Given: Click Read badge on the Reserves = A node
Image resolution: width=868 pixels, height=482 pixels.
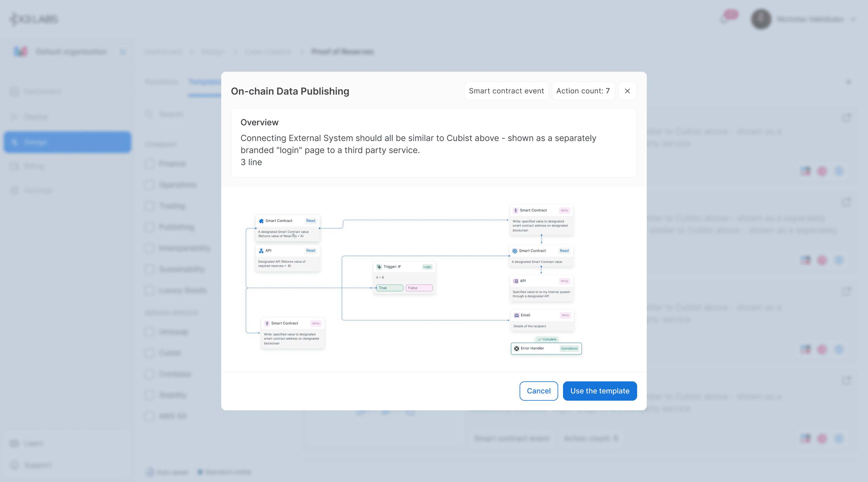Looking at the screenshot, I should click(x=311, y=221).
